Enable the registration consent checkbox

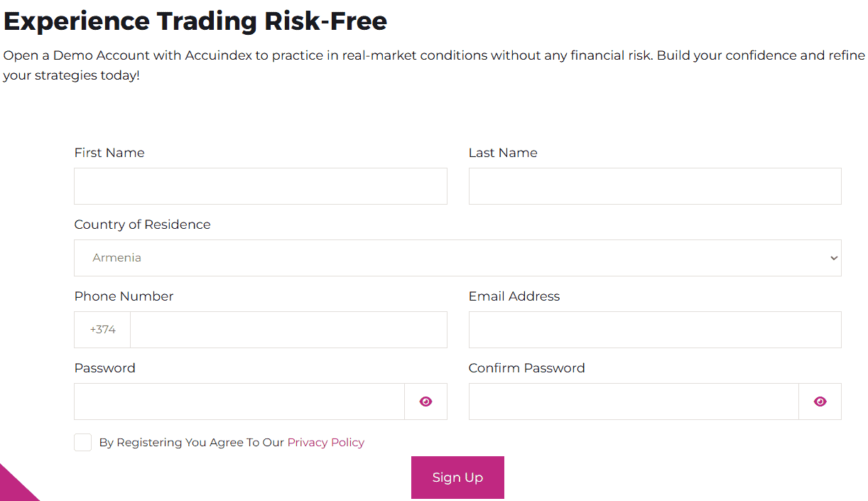point(82,442)
